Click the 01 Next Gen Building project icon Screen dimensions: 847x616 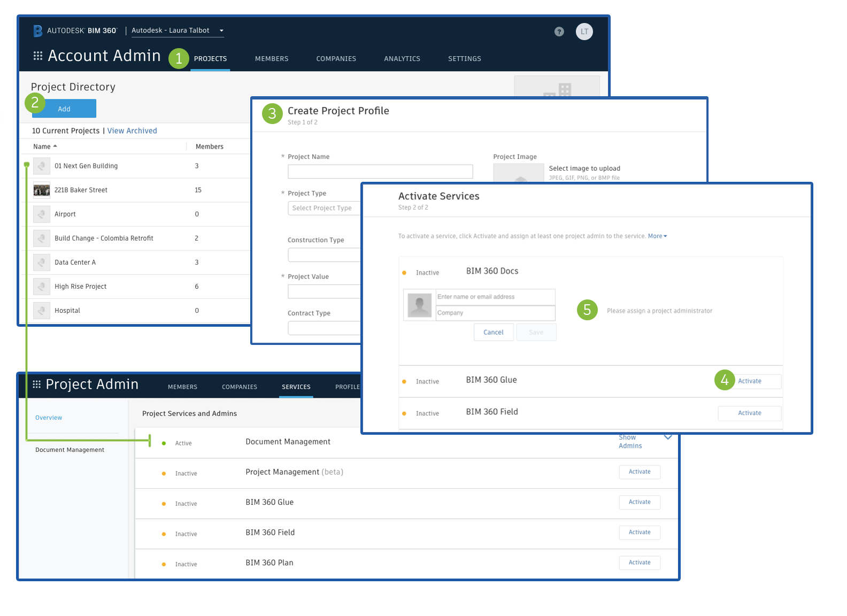(42, 166)
